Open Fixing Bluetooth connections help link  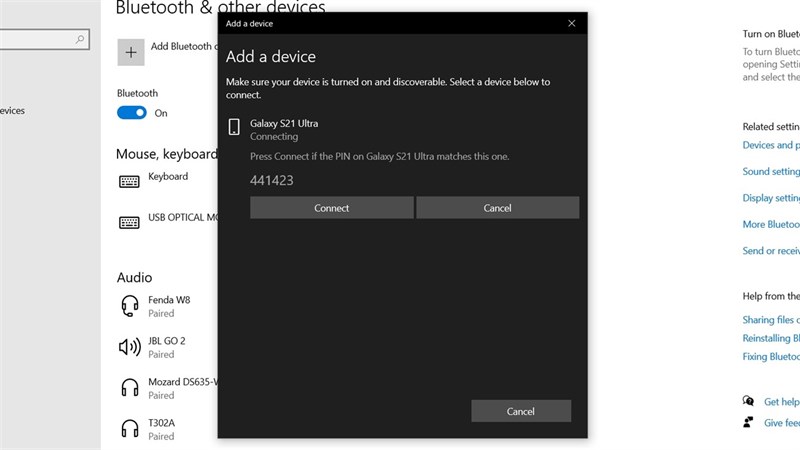pos(771,357)
